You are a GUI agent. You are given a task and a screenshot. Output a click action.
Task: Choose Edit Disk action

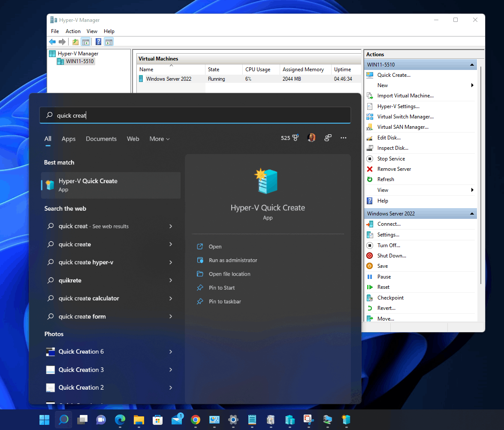[389, 137]
